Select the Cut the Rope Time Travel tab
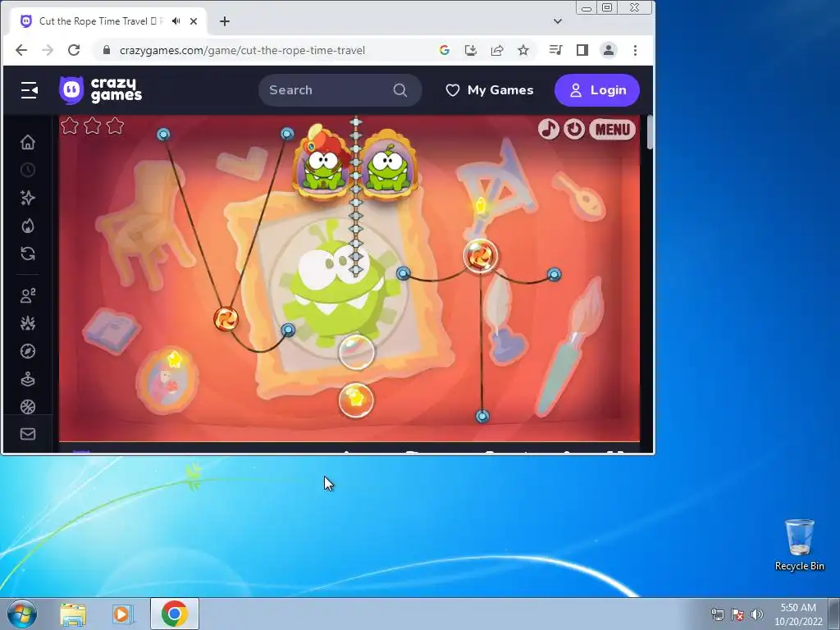This screenshot has height=630, width=840. pos(107,21)
